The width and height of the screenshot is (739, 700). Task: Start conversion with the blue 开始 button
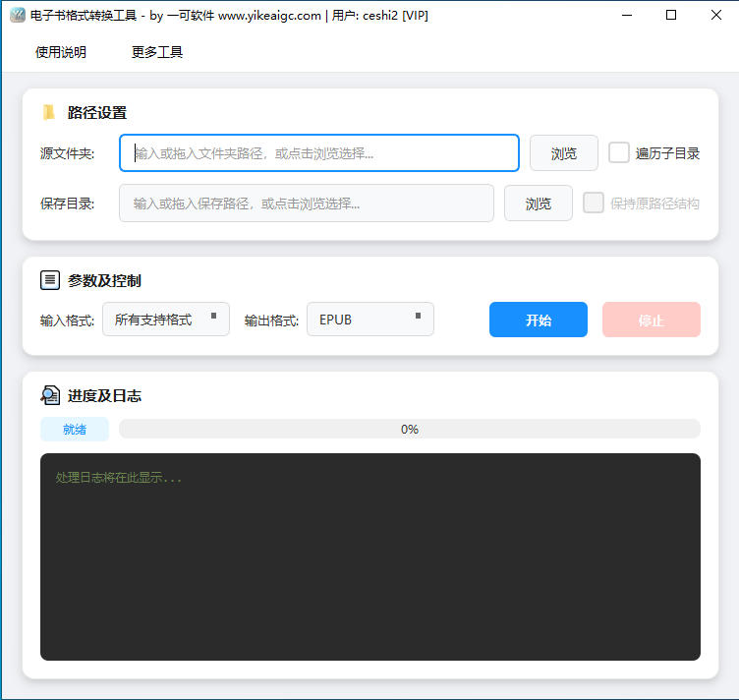pyautogui.click(x=539, y=320)
